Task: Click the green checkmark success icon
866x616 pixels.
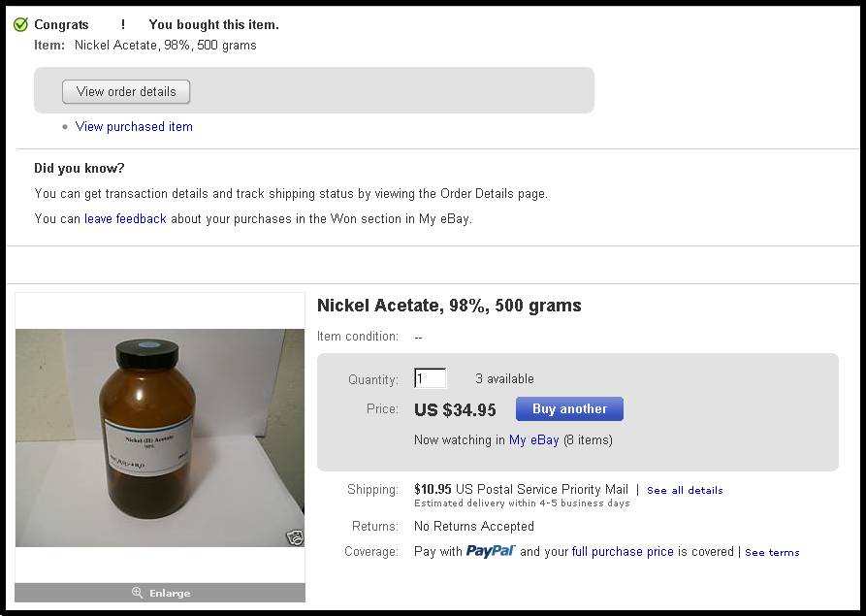Action: 20,25
